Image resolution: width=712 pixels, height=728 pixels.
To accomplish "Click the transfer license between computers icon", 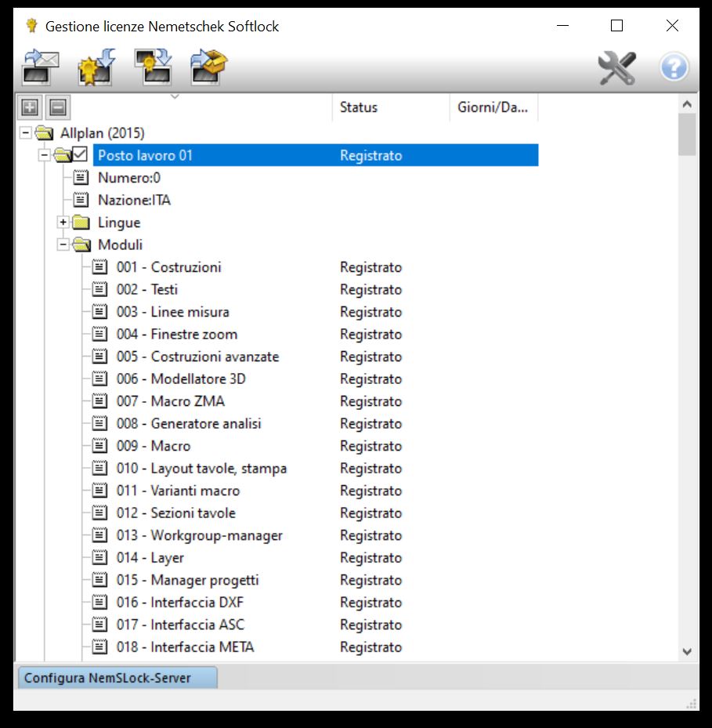I will pos(153,67).
